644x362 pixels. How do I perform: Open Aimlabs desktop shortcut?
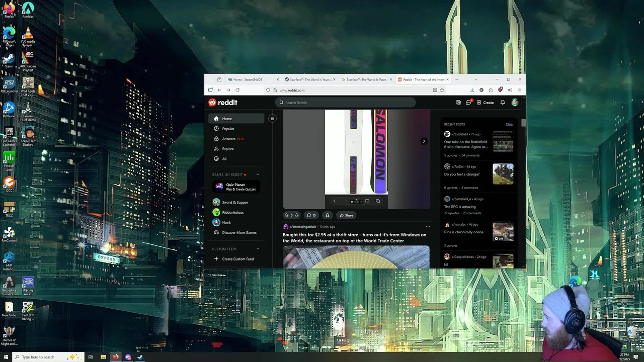[x=28, y=10]
